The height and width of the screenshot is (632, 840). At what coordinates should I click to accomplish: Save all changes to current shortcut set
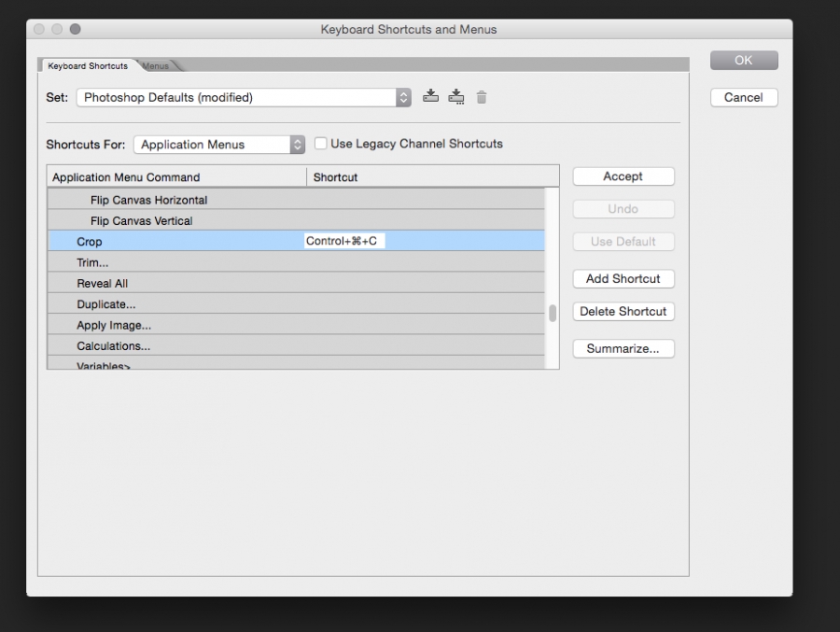pos(430,96)
